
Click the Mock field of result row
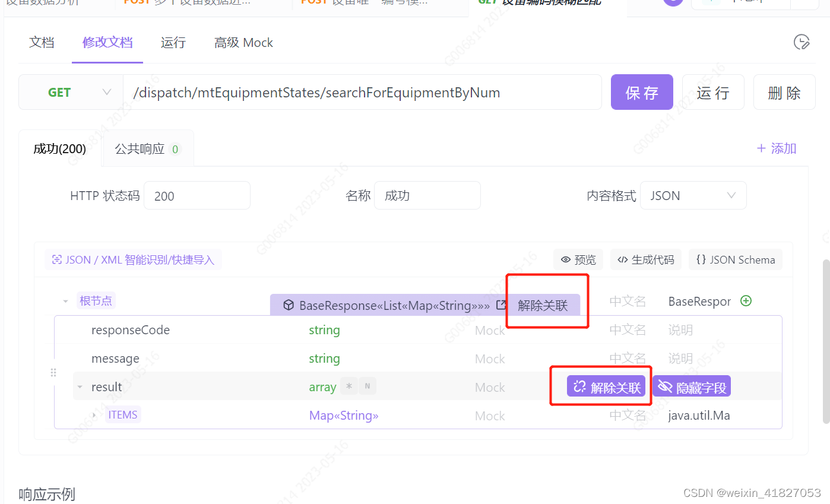click(x=490, y=387)
